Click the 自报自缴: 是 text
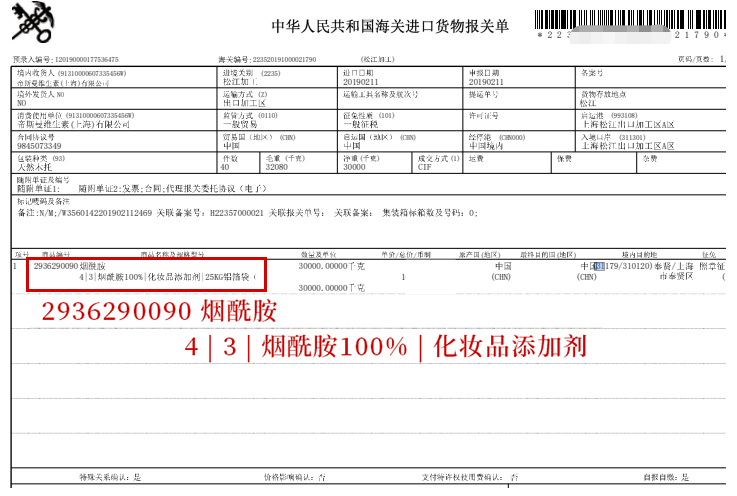 [x=666, y=477]
